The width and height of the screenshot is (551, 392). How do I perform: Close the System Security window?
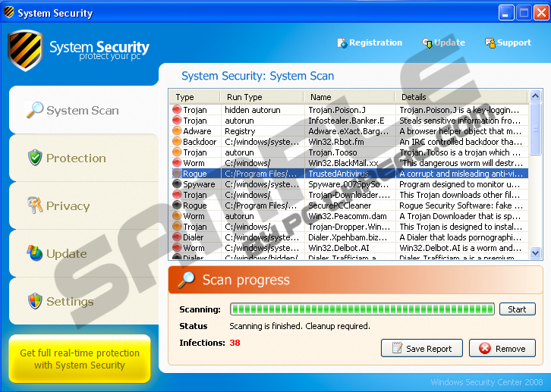[x=541, y=13]
